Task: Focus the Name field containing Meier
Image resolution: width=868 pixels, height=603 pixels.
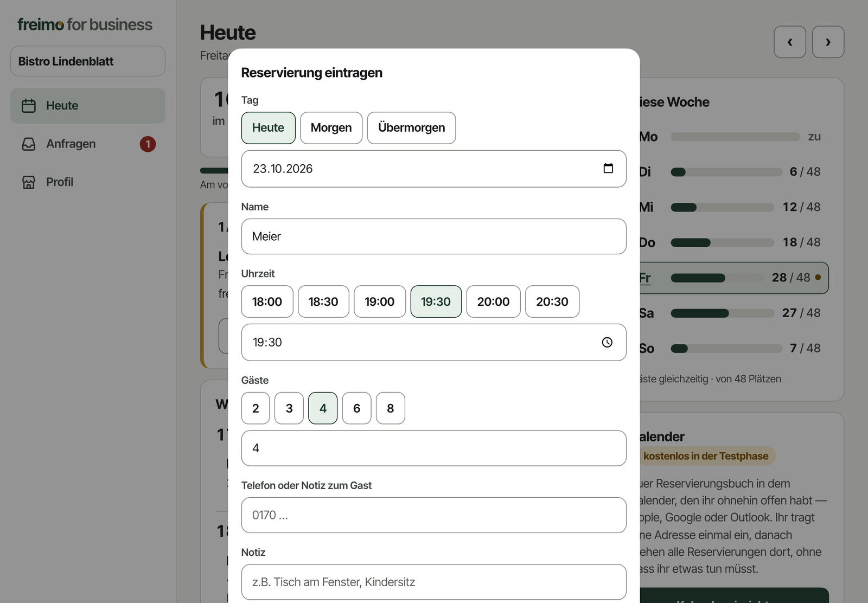Action: [433, 236]
